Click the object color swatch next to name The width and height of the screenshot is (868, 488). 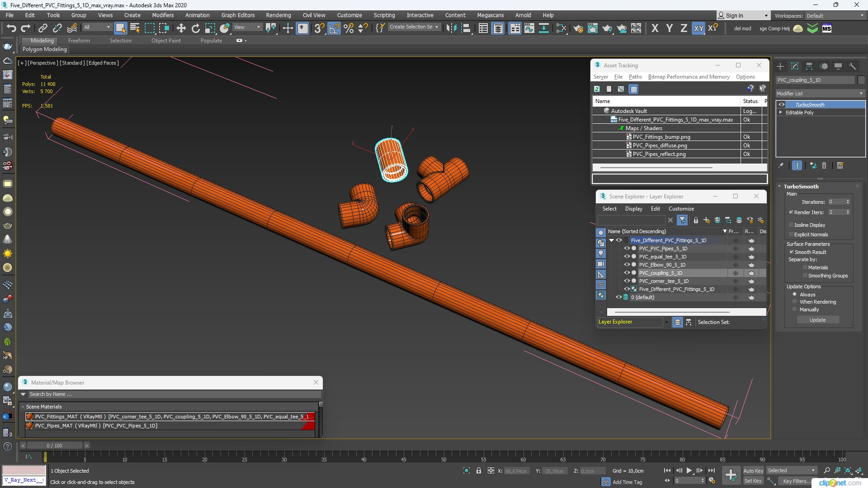pos(861,80)
